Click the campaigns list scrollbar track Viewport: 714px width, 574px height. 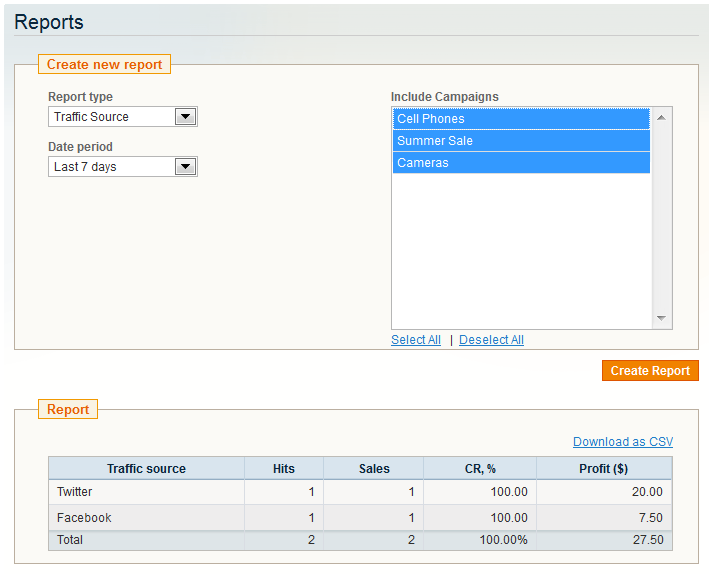(x=662, y=218)
